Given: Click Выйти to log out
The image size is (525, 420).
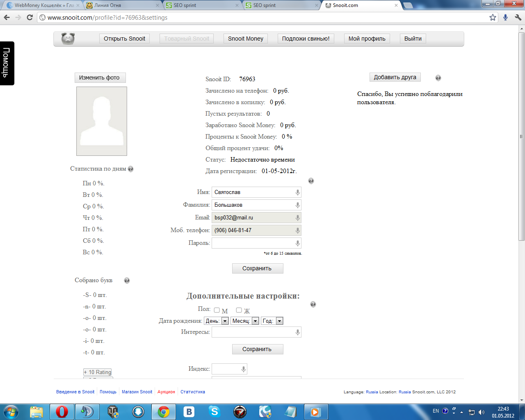Looking at the screenshot, I should [x=413, y=39].
